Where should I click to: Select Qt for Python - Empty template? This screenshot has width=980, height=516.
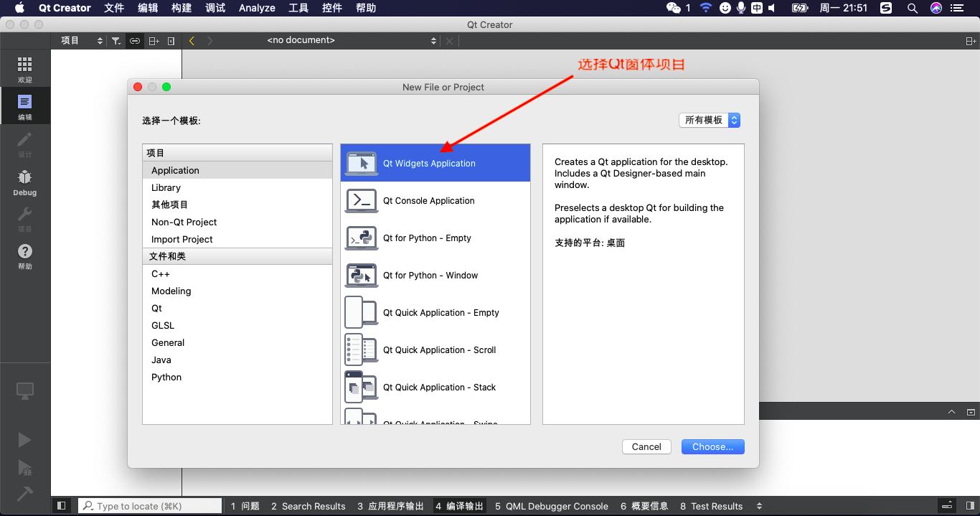click(435, 238)
